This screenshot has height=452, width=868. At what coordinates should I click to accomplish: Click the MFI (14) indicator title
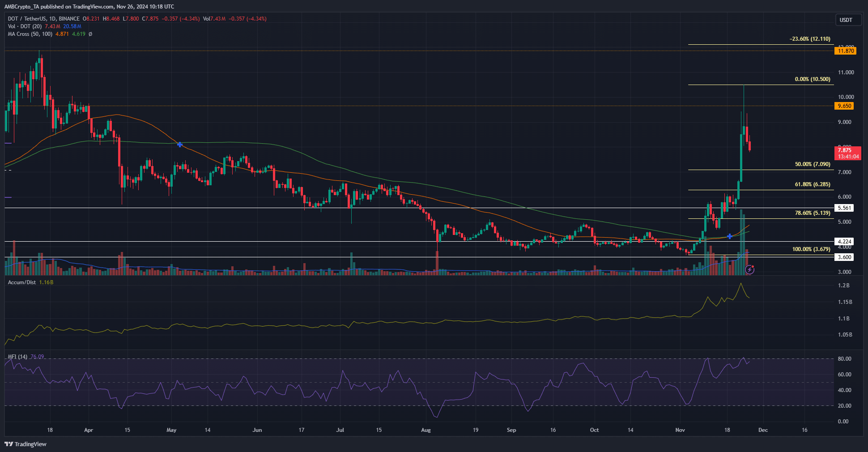coord(17,357)
